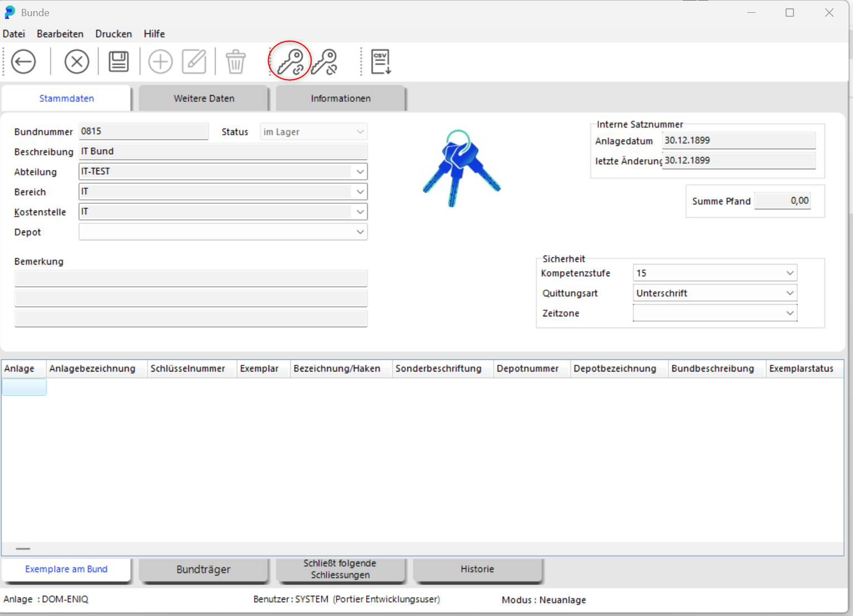The image size is (853, 616).
Task: Click into the Beschreibung text field
Action: pos(223,151)
